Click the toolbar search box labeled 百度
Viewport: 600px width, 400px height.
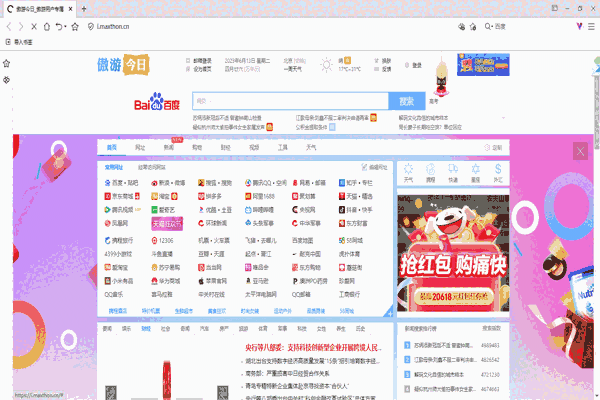(x=500, y=26)
